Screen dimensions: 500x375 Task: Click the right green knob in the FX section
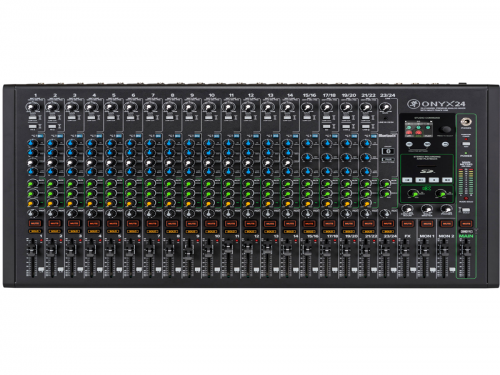pyautogui.click(x=440, y=193)
